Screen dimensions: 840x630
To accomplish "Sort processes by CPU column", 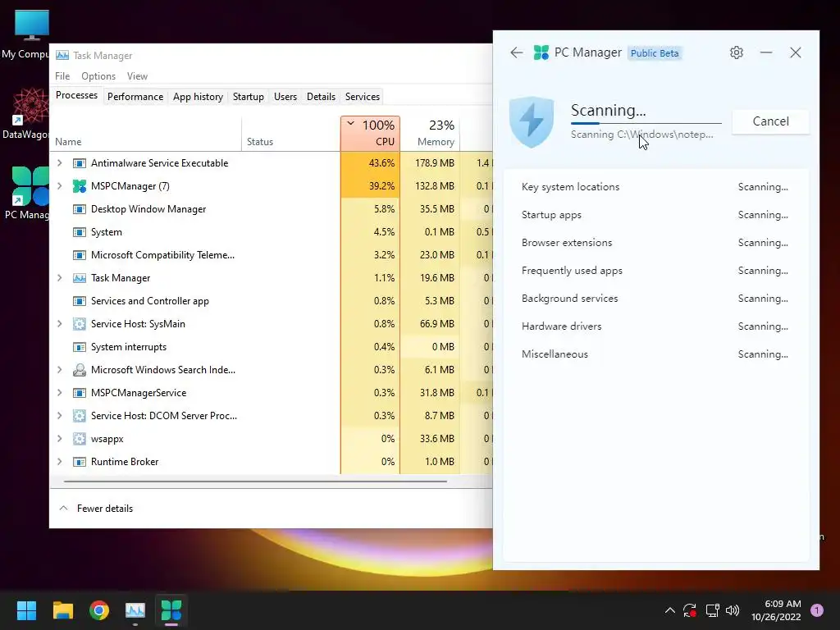I will (370, 134).
